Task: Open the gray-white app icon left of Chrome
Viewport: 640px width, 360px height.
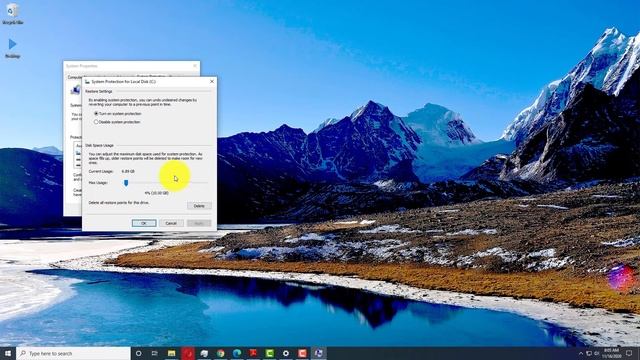Action: [204, 353]
